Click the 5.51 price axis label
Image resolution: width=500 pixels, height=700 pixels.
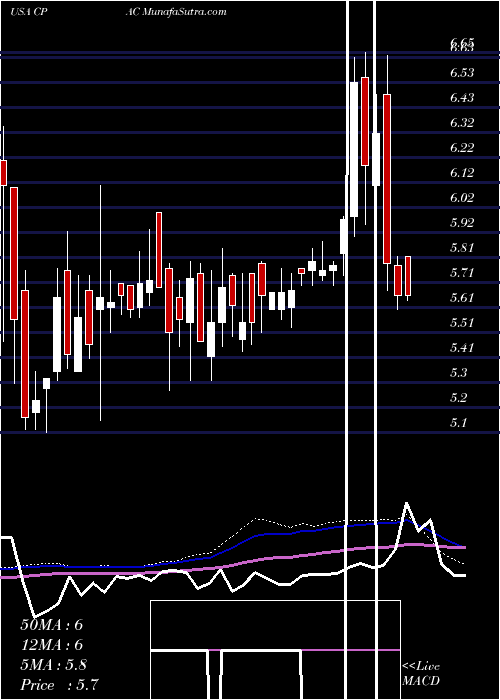click(462, 322)
